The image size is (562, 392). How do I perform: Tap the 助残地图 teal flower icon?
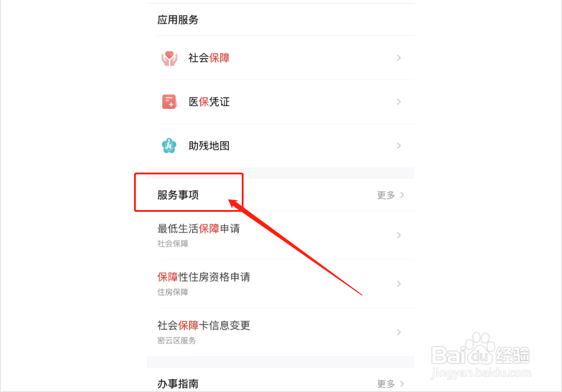(169, 146)
